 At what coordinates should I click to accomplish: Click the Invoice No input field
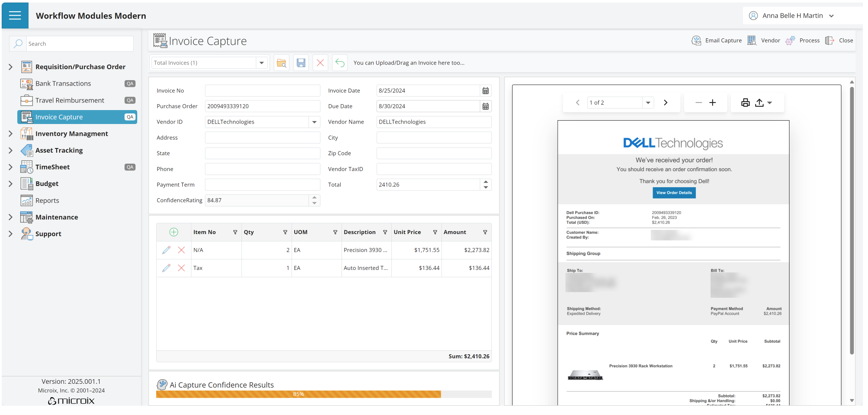point(262,91)
